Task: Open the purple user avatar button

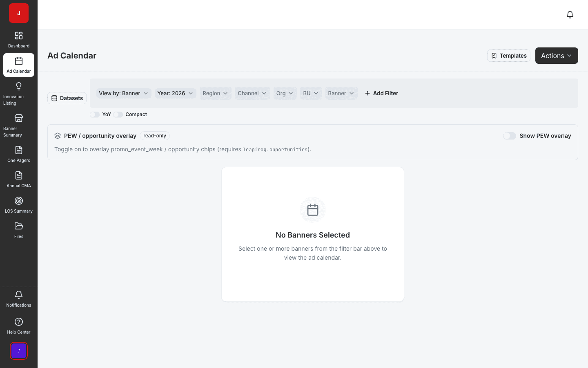Action: pyautogui.click(x=19, y=351)
